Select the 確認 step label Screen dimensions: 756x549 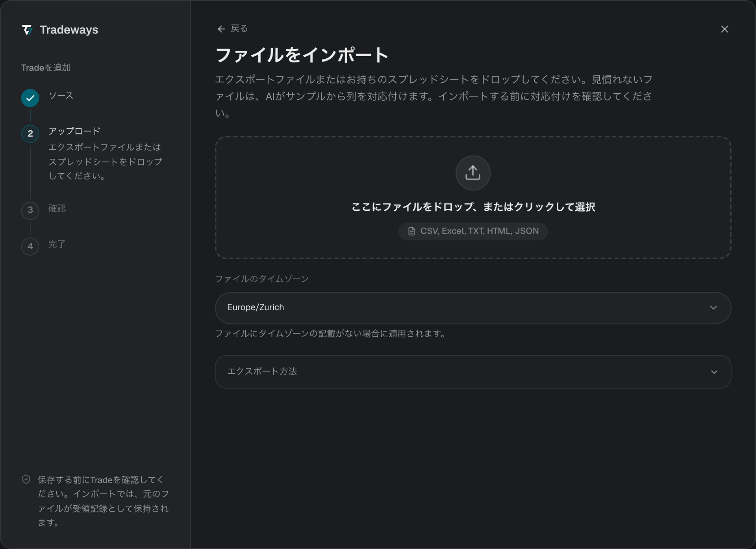57,208
